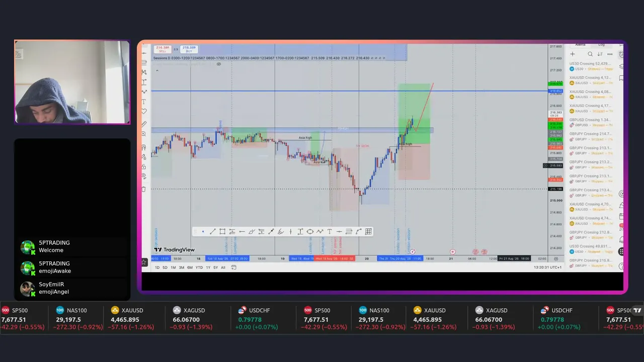Select the ruler Measure tool

click(144, 124)
